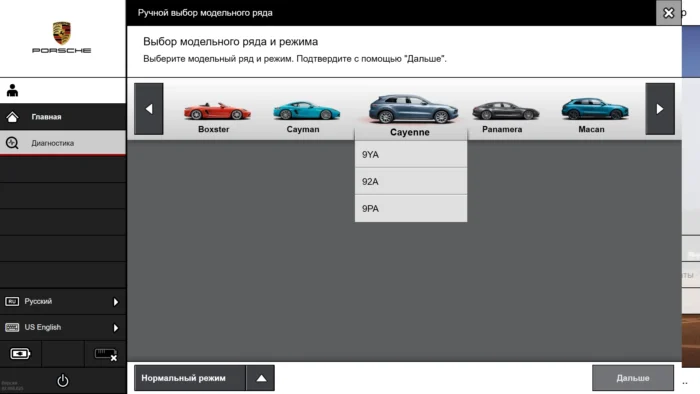Choose Cayenne type 9PA

[411, 208]
